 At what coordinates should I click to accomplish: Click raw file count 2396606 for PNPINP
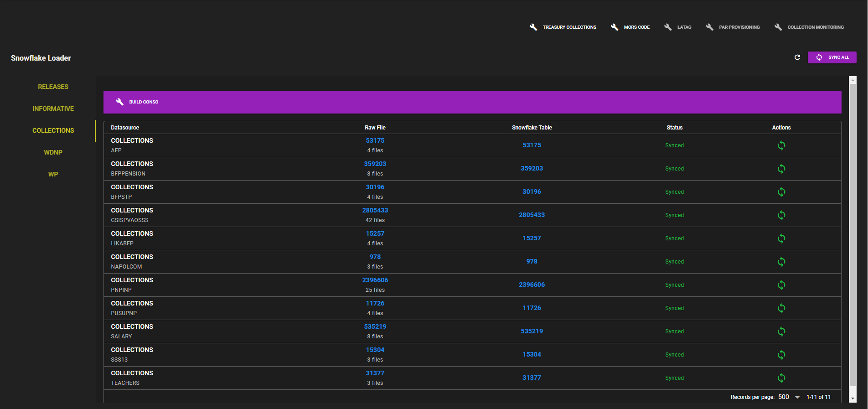(375, 280)
